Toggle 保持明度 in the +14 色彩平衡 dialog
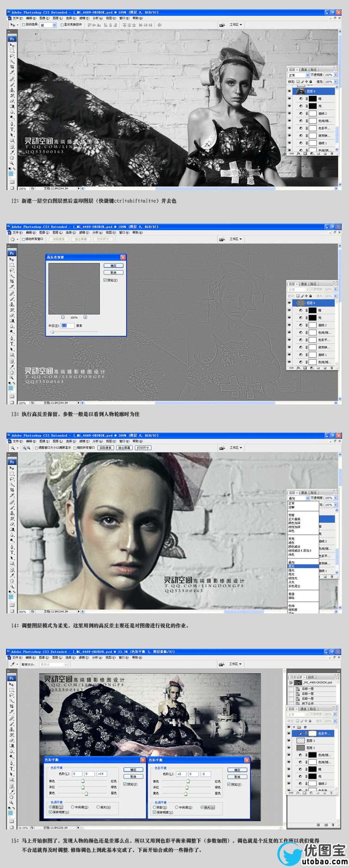Viewport: 349px width, 868px height. pos(50,812)
